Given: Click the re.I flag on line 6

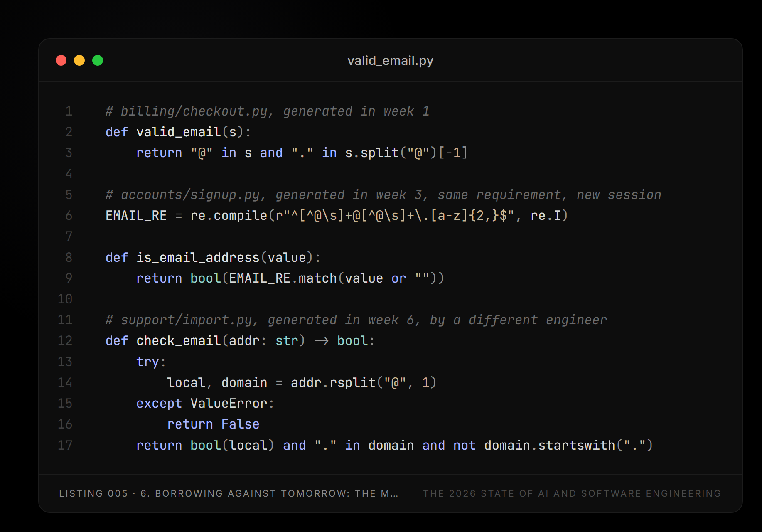Looking at the screenshot, I should pyautogui.click(x=546, y=216).
